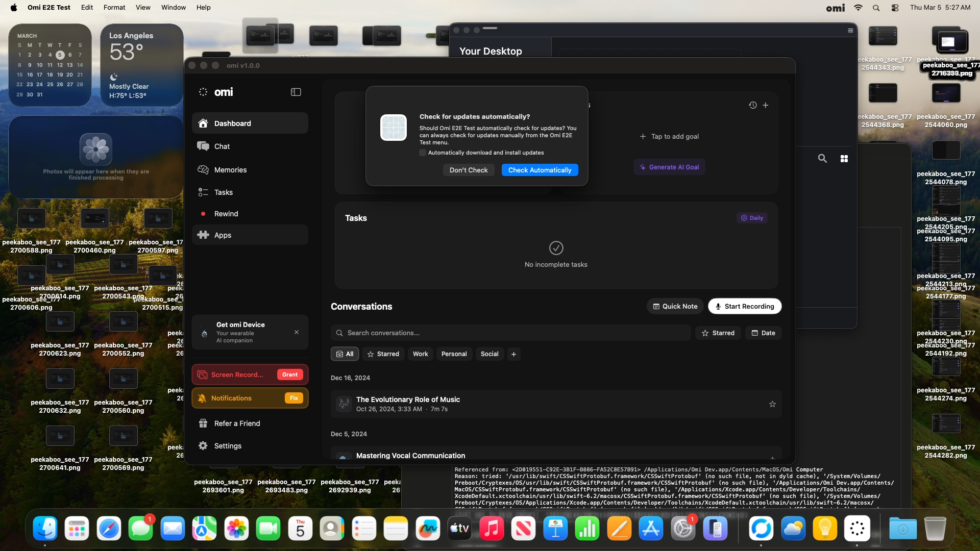Screen dimensions: 980x551
Task: Open search with the magnifier icon
Action: 822,159
